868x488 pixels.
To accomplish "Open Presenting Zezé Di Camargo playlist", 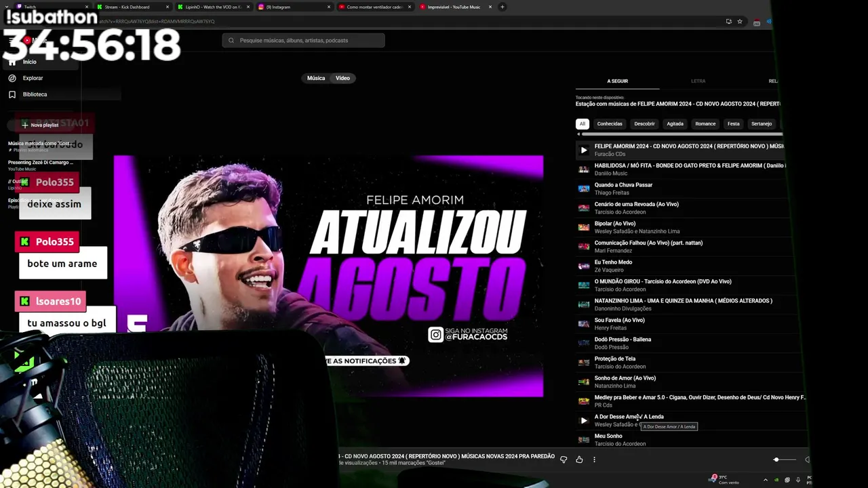I will pos(40,165).
